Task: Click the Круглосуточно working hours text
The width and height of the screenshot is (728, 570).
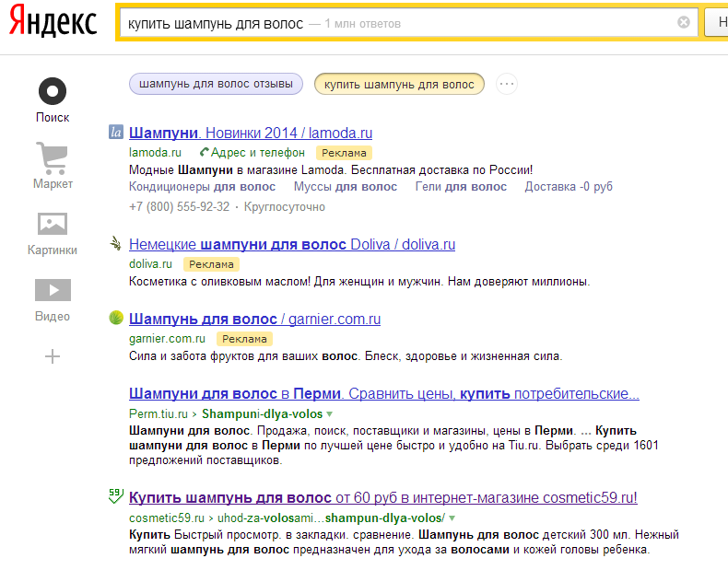Action: pos(285,207)
